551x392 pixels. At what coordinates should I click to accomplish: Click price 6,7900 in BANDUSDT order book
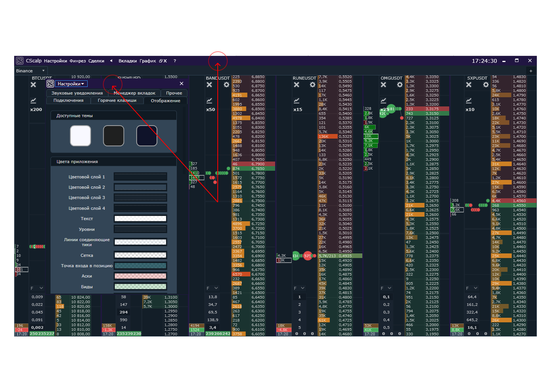click(x=258, y=164)
